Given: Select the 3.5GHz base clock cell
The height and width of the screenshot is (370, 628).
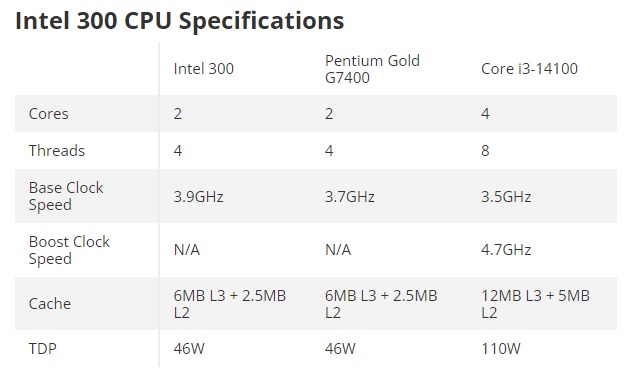Looking at the screenshot, I should point(506,197).
